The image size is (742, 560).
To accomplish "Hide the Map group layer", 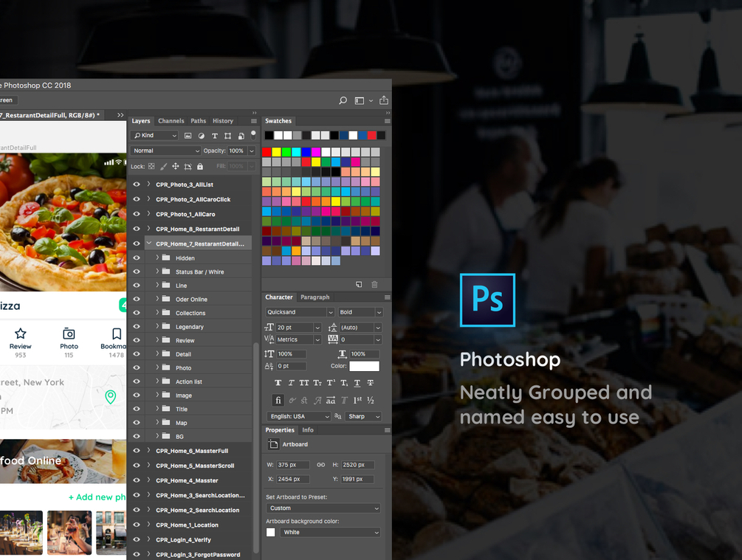I will 137,422.
